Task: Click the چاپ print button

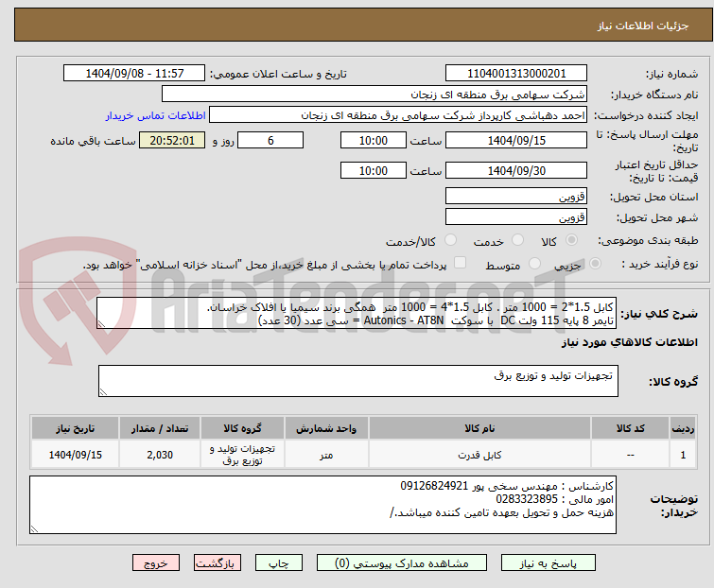Action: (x=279, y=563)
